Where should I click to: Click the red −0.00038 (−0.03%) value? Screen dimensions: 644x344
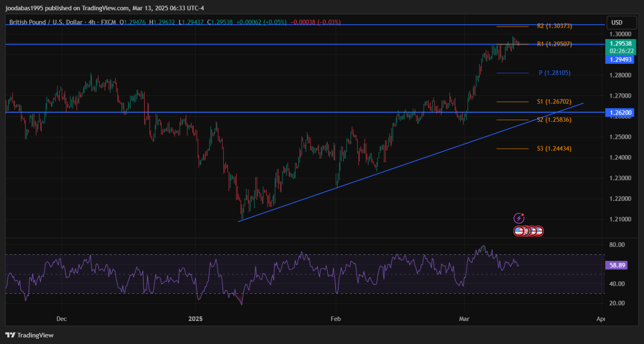(316, 22)
